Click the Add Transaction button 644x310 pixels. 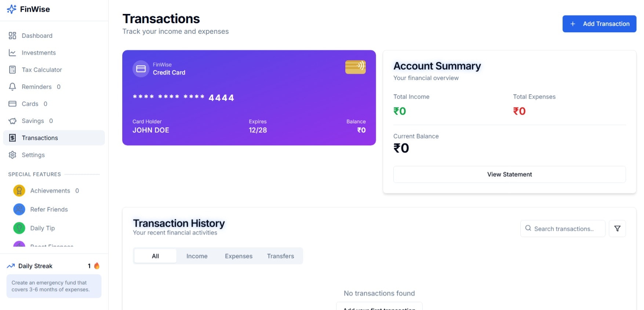599,24
